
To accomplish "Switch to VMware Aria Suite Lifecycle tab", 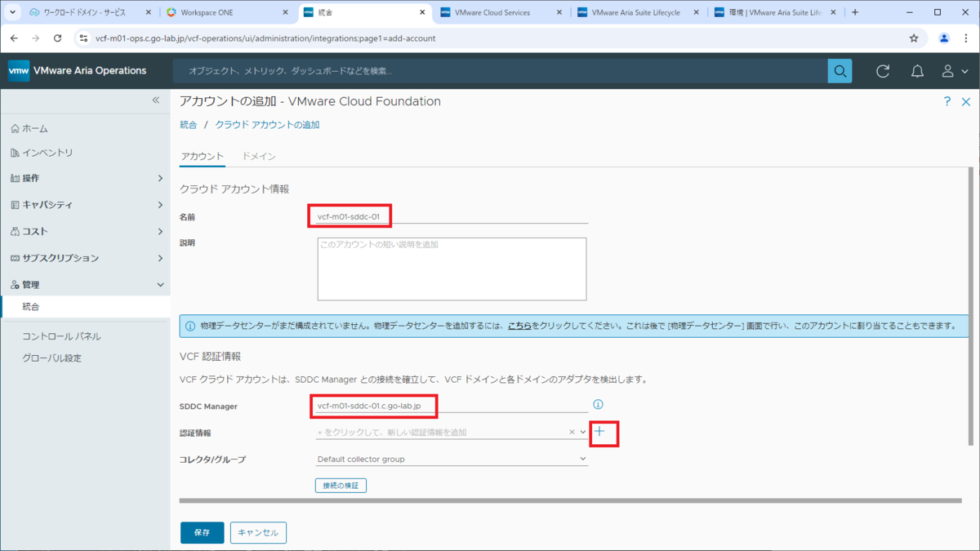I will (x=635, y=12).
